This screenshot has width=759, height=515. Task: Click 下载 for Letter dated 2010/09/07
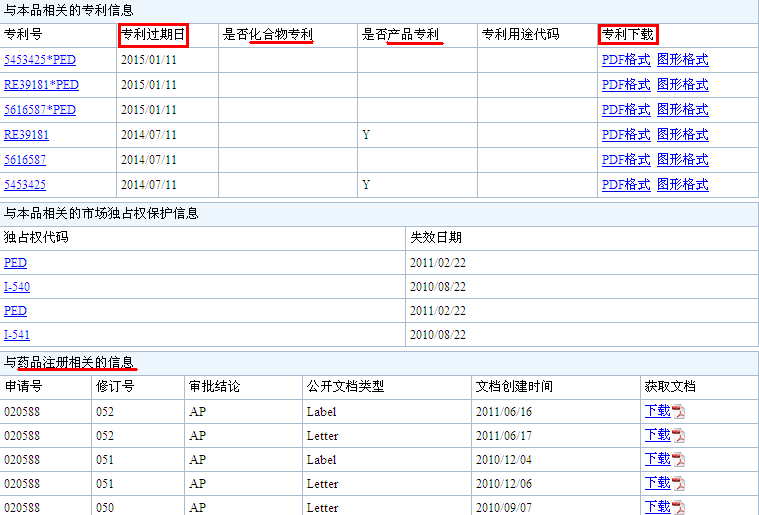click(657, 507)
